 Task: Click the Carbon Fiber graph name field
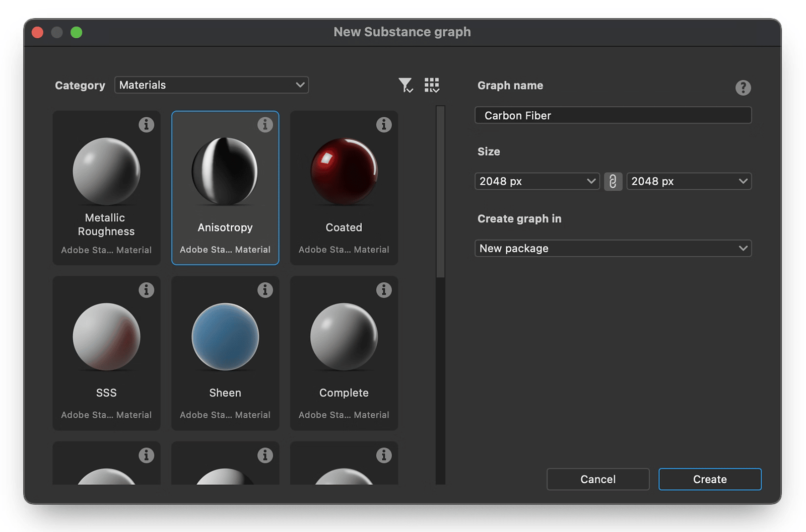[613, 115]
